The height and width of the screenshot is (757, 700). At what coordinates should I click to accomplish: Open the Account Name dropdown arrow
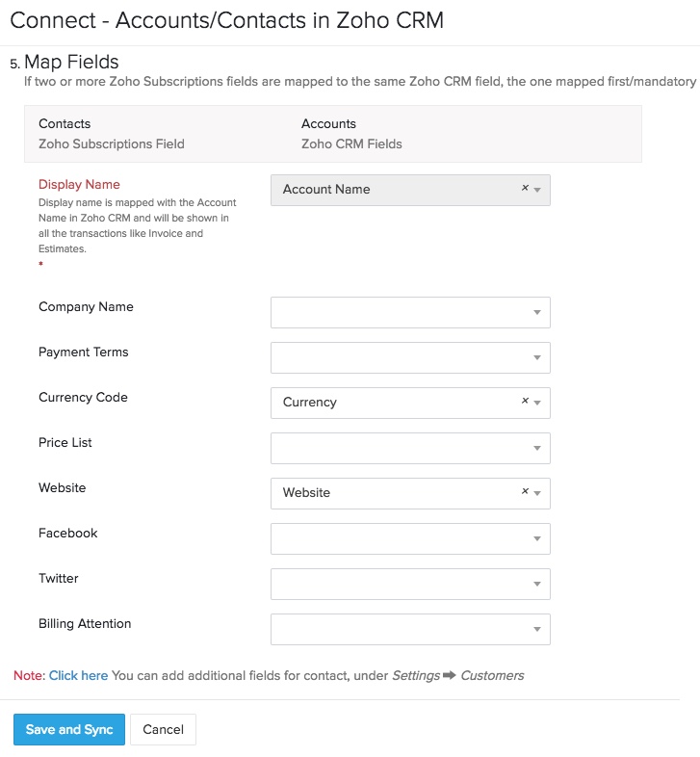537,190
